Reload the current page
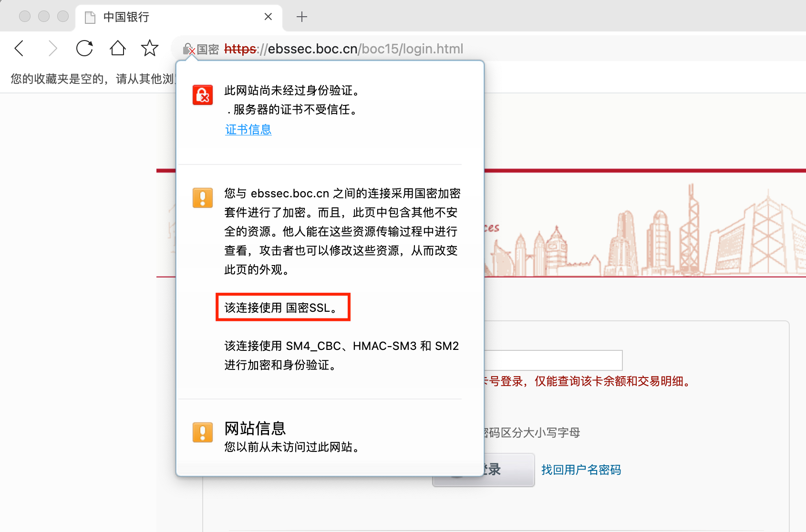 [84, 49]
